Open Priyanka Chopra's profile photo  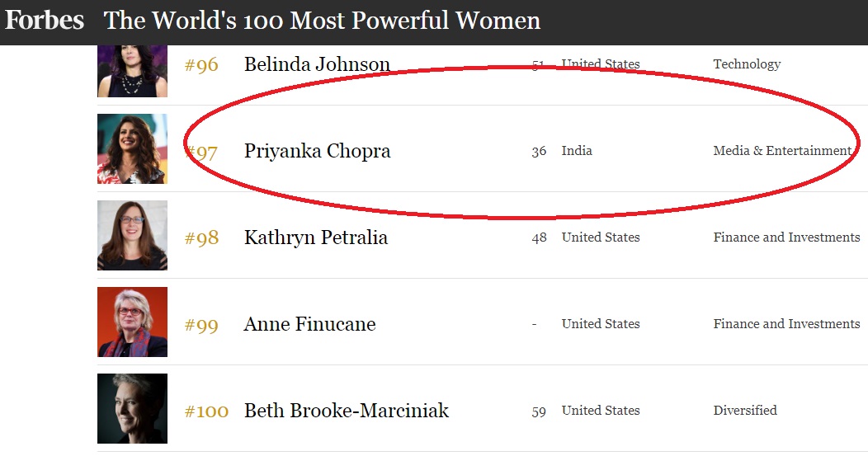click(x=132, y=149)
